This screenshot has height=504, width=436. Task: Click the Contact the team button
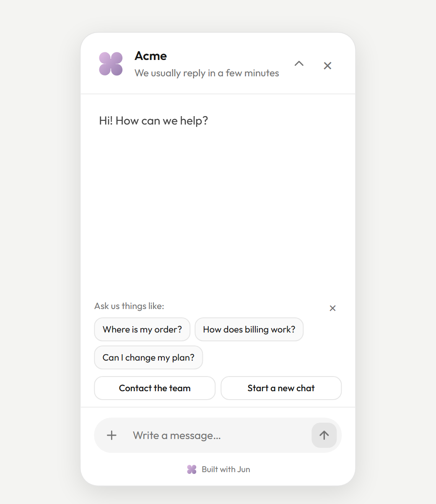tap(155, 388)
